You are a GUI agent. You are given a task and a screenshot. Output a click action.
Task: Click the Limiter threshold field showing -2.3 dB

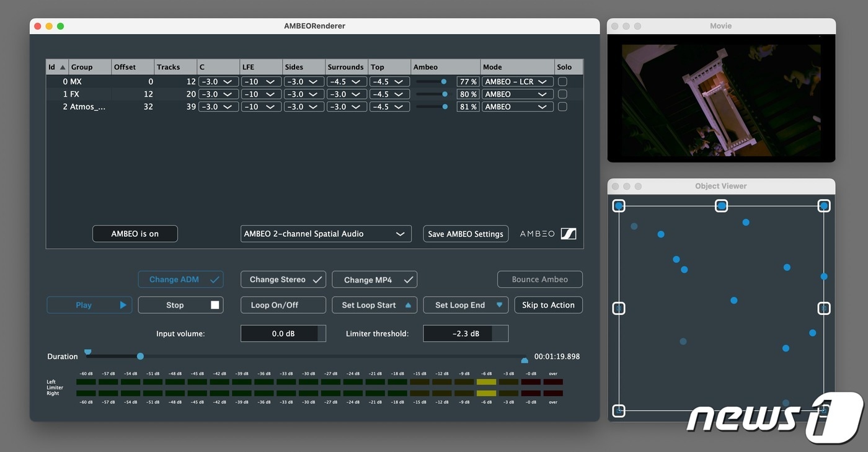466,334
